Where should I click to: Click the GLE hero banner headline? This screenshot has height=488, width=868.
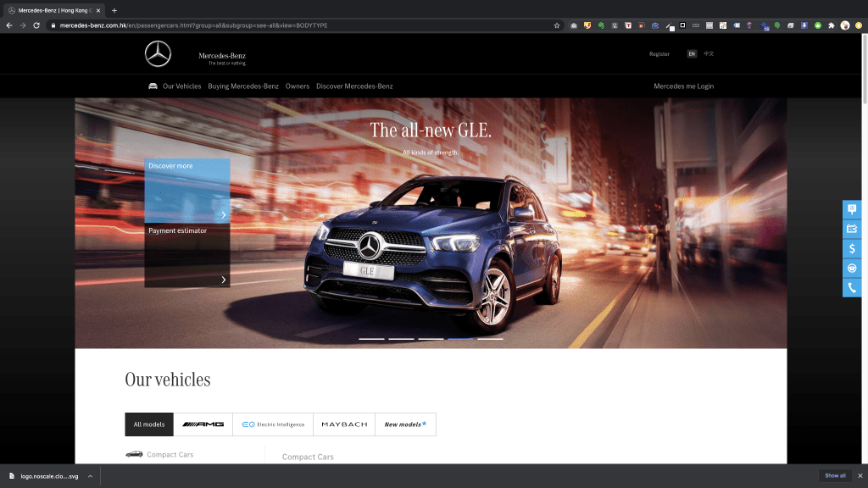[431, 130]
